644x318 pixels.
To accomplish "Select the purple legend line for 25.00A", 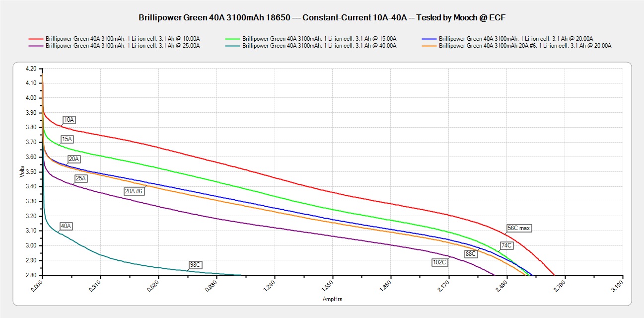I will click(x=36, y=46).
